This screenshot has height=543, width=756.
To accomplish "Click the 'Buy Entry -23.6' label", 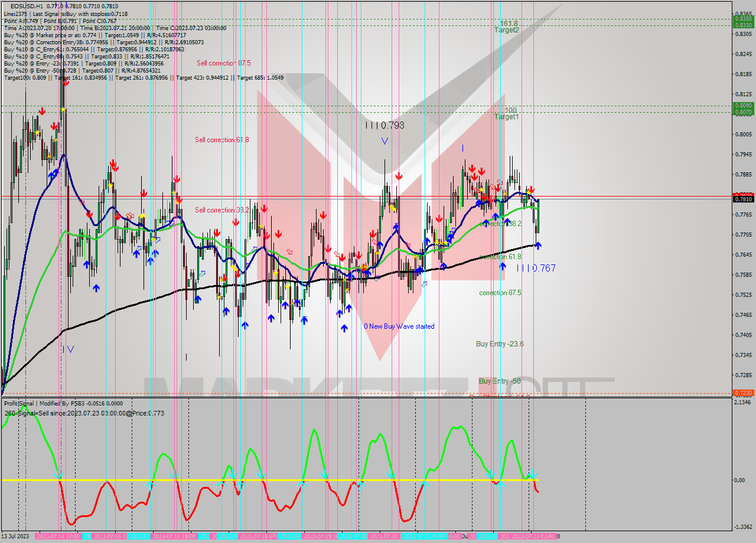I will pos(500,344).
